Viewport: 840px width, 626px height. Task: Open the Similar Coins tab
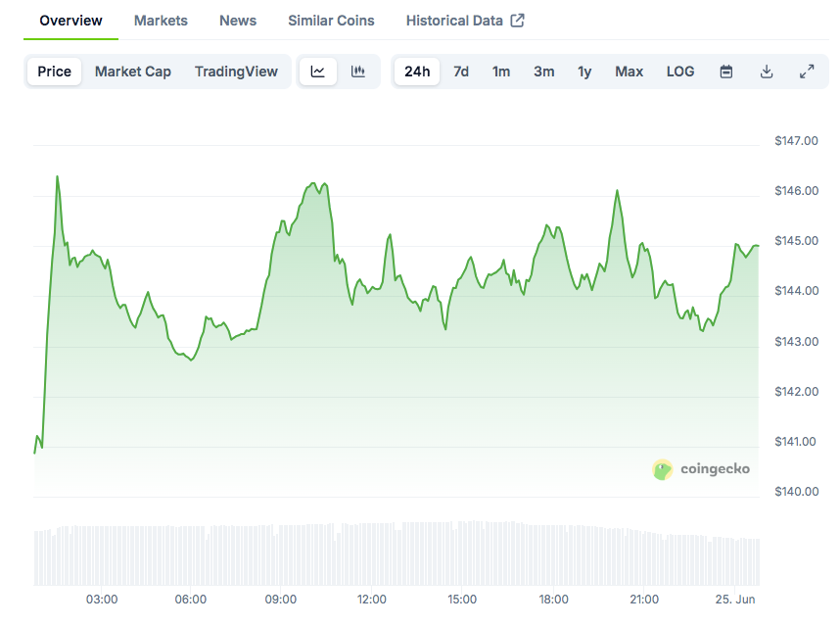pos(331,21)
